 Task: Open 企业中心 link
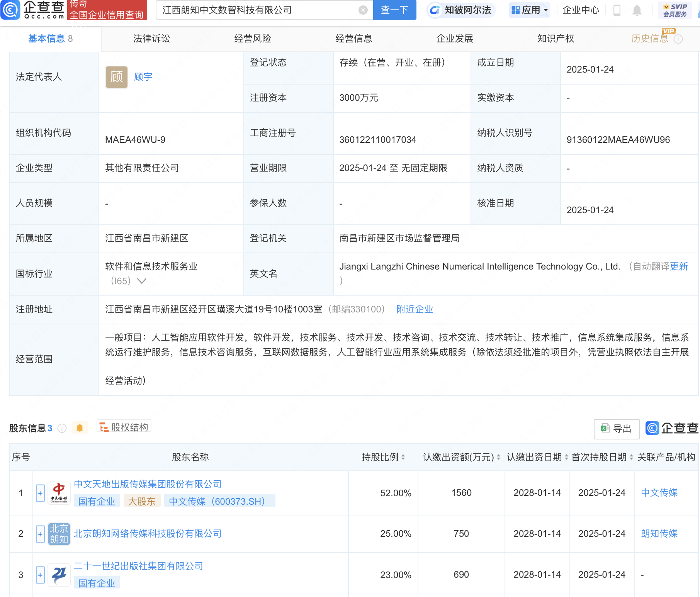[x=581, y=10]
